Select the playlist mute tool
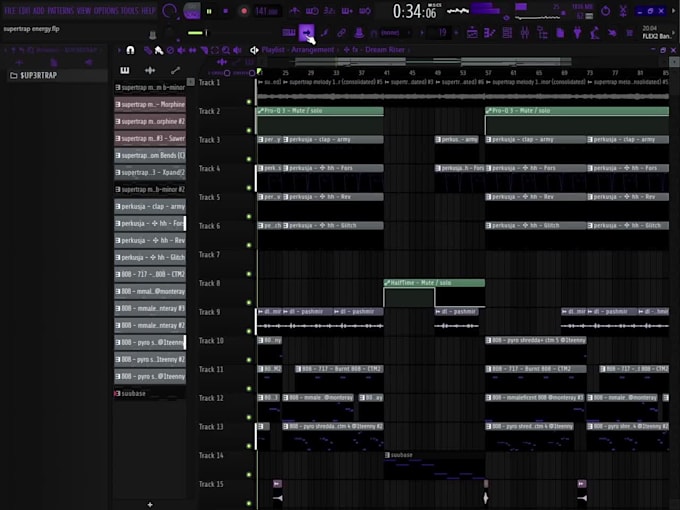Viewport: 680px width, 510px height. coord(181,51)
